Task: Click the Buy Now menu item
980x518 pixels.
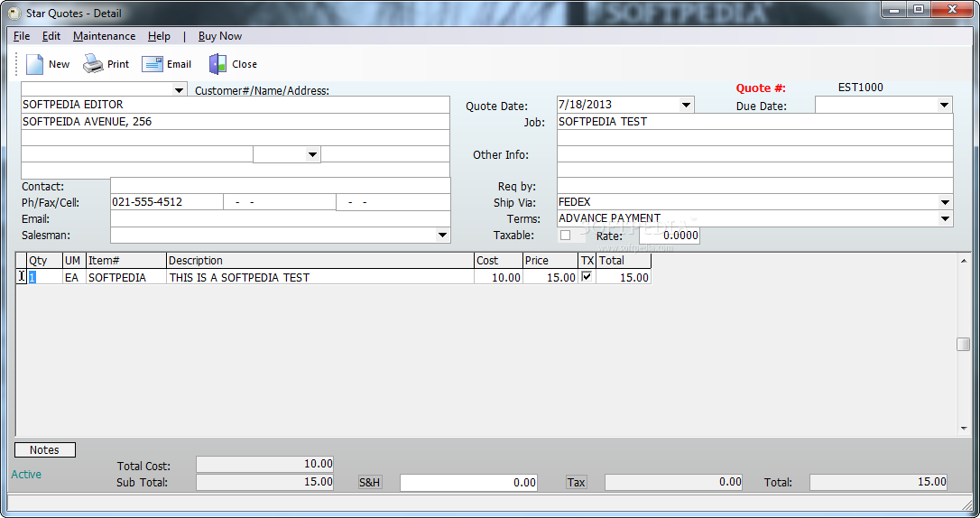Action: point(220,36)
